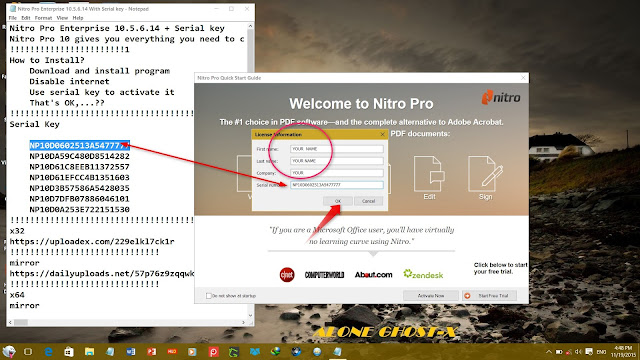Click the Start Free Trial button

489,296
